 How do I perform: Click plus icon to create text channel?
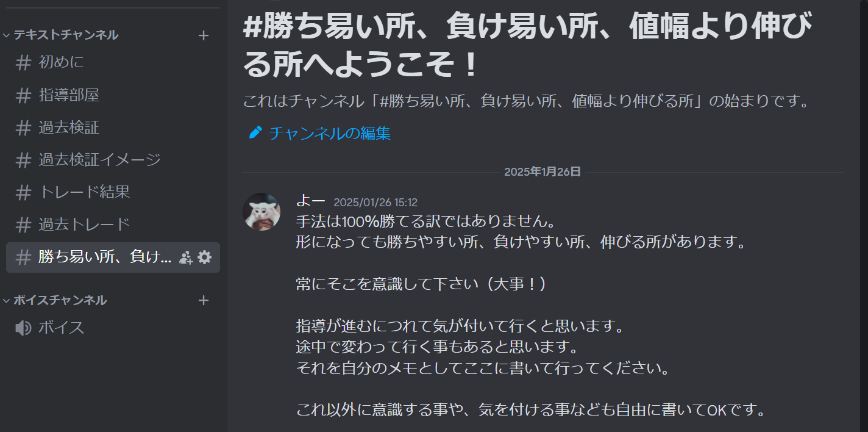(204, 35)
